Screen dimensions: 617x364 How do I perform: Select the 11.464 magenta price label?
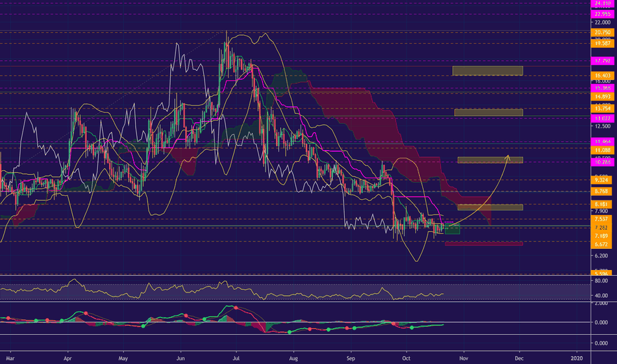tap(602, 142)
